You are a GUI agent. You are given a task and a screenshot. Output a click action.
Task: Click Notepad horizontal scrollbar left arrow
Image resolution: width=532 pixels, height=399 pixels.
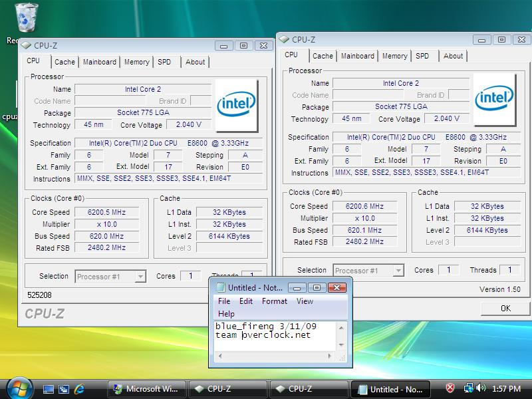click(x=220, y=356)
